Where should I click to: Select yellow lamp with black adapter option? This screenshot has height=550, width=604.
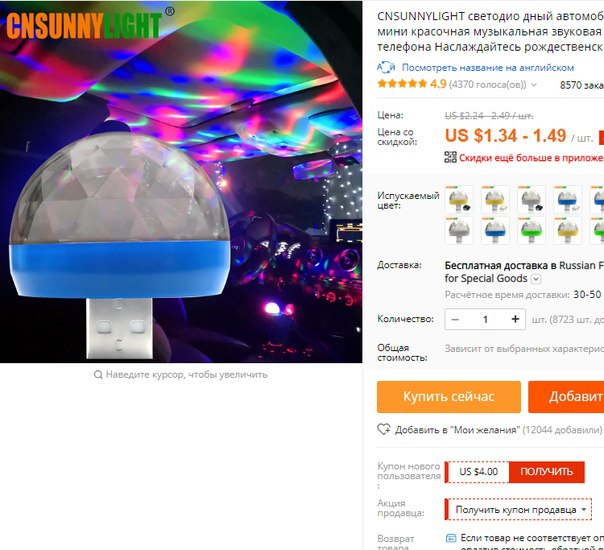[459, 200]
